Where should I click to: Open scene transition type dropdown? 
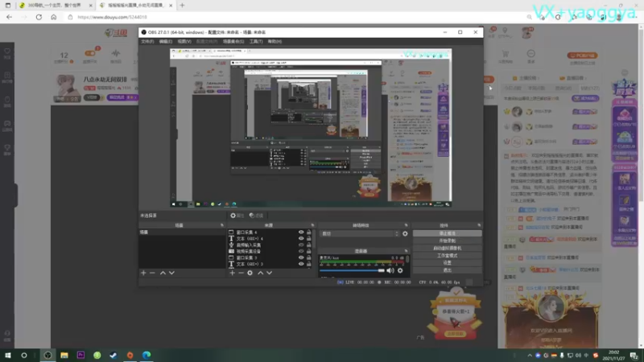[x=360, y=233]
